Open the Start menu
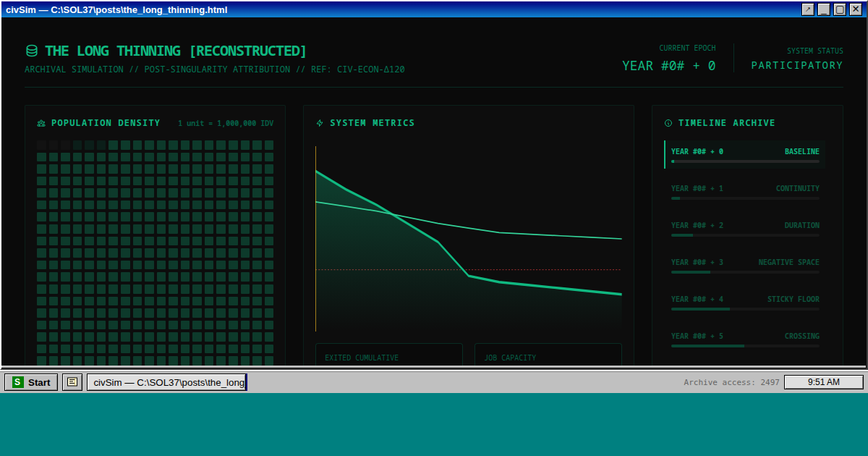This screenshot has width=868, height=456. [31, 382]
